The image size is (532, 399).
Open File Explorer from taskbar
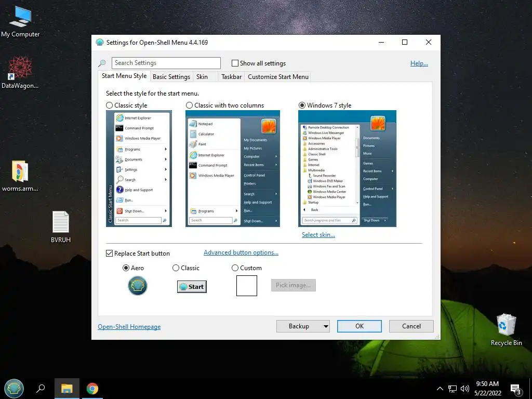pyautogui.click(x=67, y=389)
